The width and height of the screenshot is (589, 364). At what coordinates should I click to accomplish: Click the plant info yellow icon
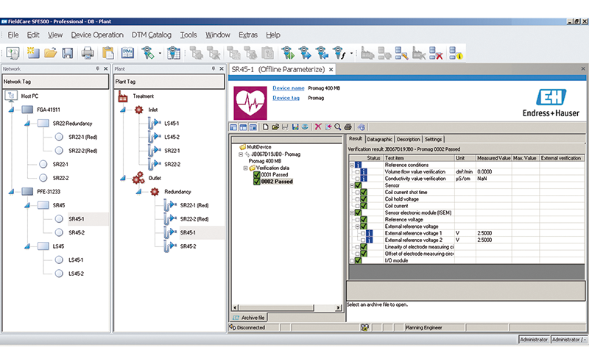(x=456, y=53)
